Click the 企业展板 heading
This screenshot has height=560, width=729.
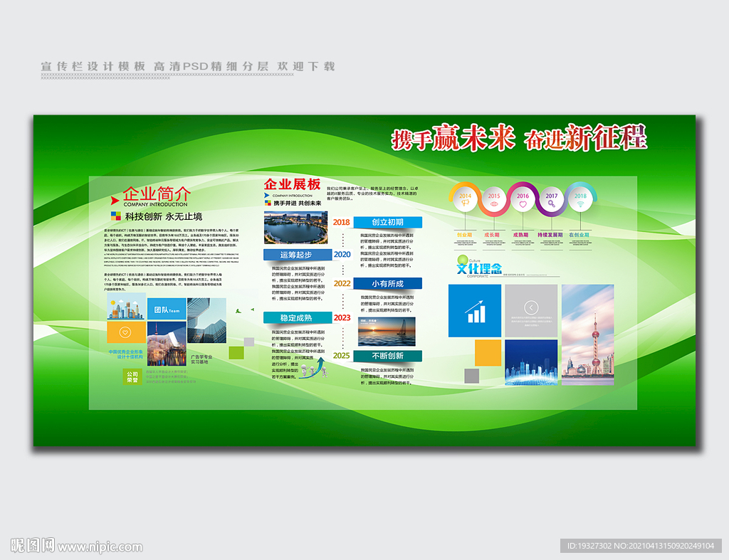coord(293,184)
